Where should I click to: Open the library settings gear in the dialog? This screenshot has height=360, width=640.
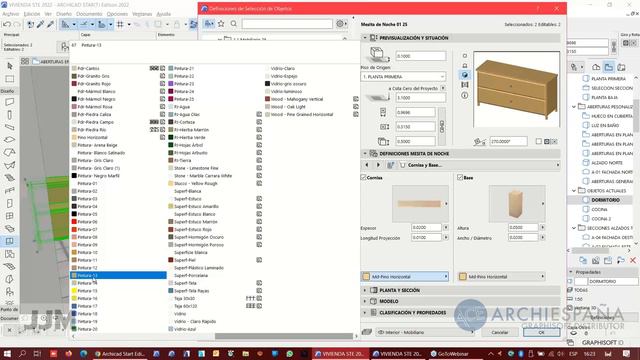tap(340, 24)
